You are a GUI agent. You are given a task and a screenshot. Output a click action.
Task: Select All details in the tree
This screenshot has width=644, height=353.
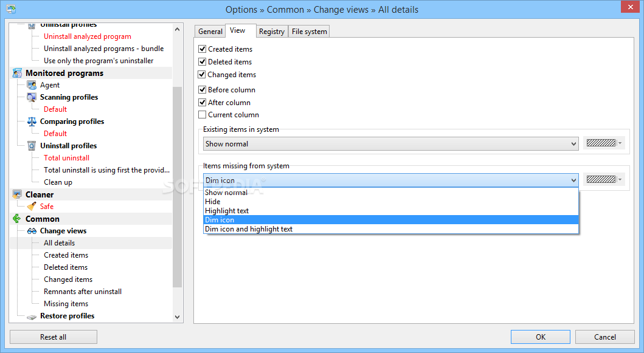coord(60,243)
